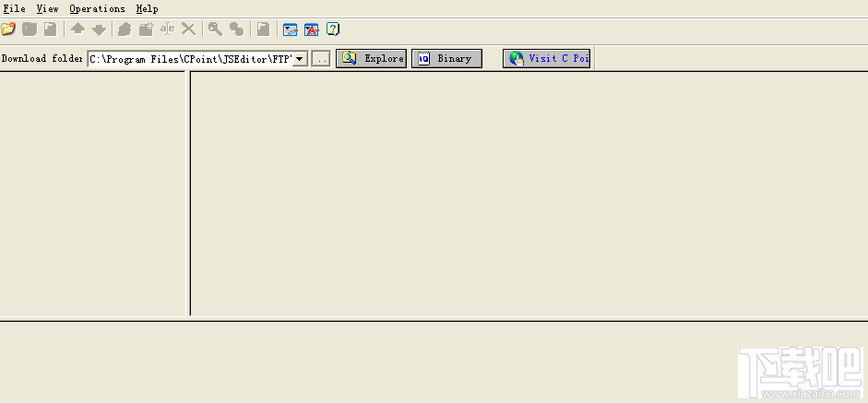Viewport: 868px width, 403px height.
Task: Click the greyed magnifier search icon
Action: tap(215, 29)
